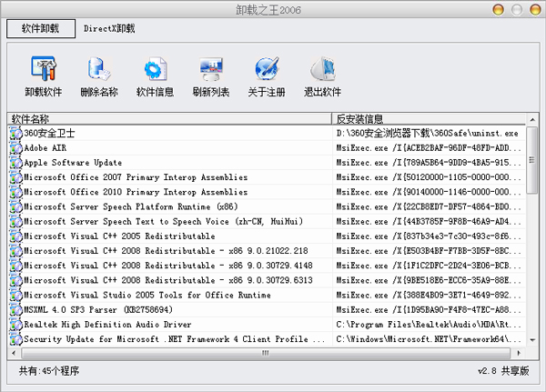Click icon beside Speech Text to Speech Voice
Image resolution: width=546 pixels, height=392 pixels.
16,221
